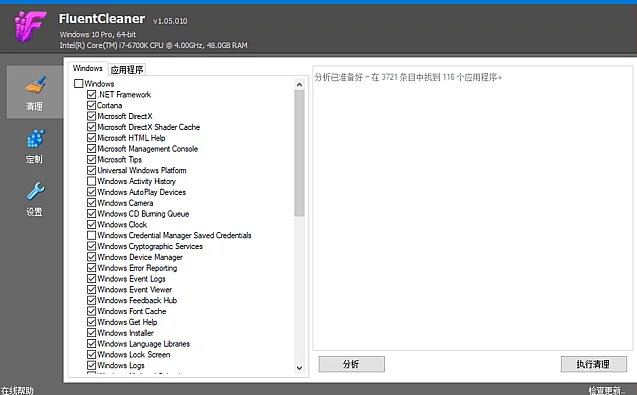Click the v1.05.010 version label
637x395 pixels.
[x=170, y=21]
